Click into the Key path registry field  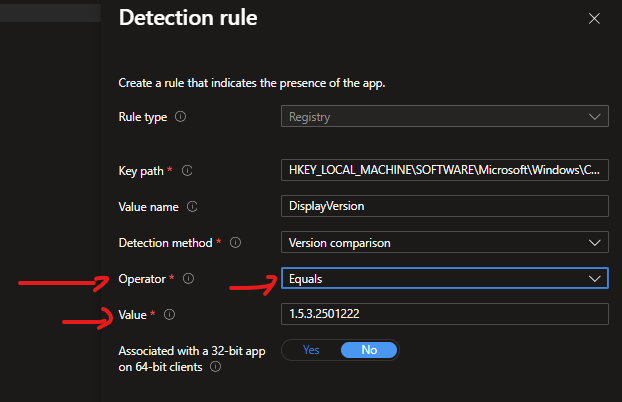[x=444, y=171]
